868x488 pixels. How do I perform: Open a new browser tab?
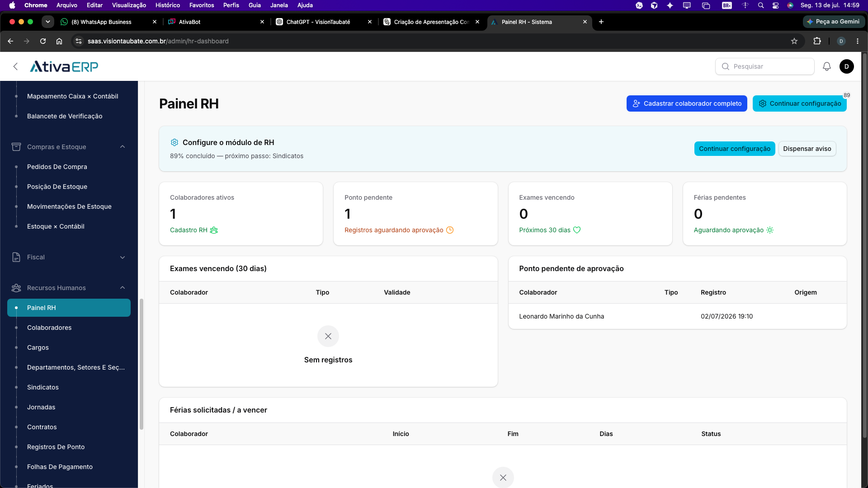[601, 22]
